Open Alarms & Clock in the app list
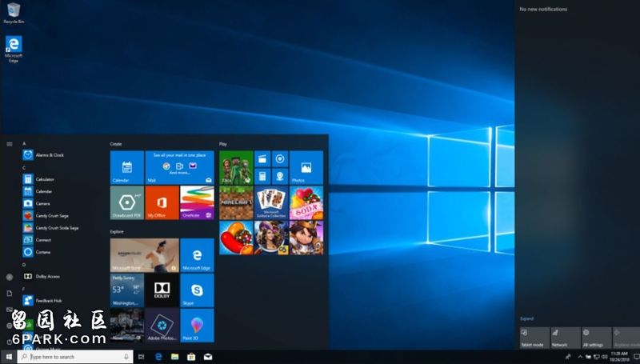Viewport: 640px width, 364px height. (x=44, y=155)
